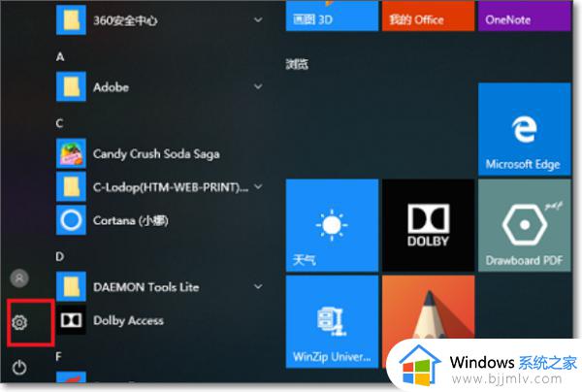The image size is (582, 392).
Task: Select the C-Lodop(HTM-WEB-PRINT) label
Action: [x=171, y=187]
